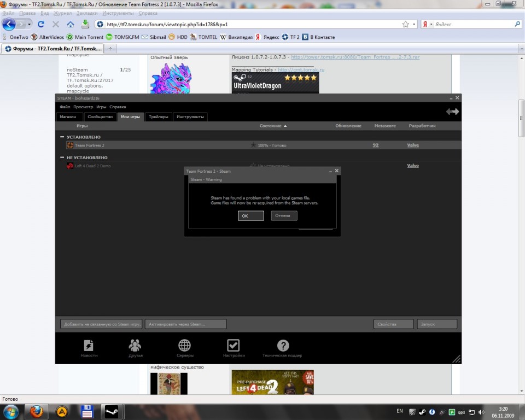Bookmark this page with the star icon

405,24
